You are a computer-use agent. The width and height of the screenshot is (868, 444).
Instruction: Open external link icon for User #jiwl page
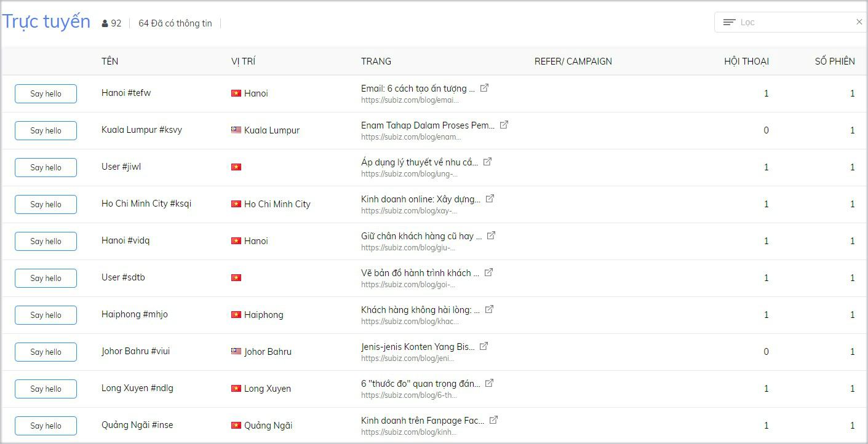click(x=487, y=162)
